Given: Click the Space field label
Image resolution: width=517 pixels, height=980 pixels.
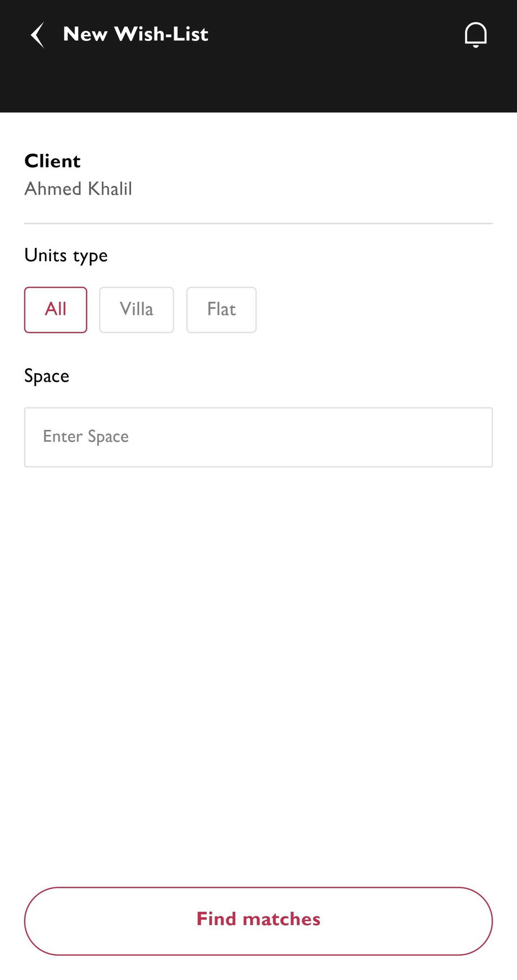Looking at the screenshot, I should (47, 376).
